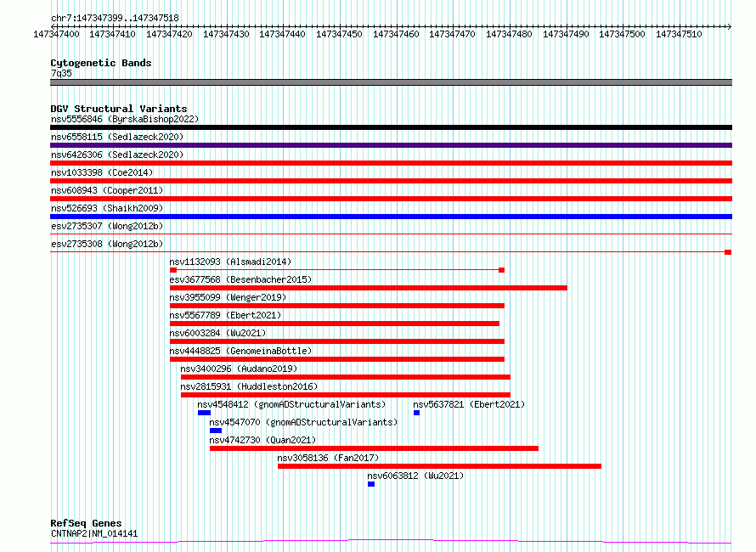Select the DGV Structural Variants track heading

tap(119, 109)
